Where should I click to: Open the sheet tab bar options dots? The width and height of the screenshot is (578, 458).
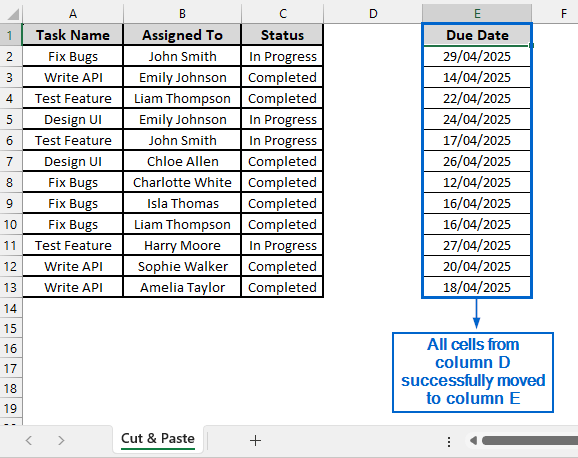tap(449, 441)
